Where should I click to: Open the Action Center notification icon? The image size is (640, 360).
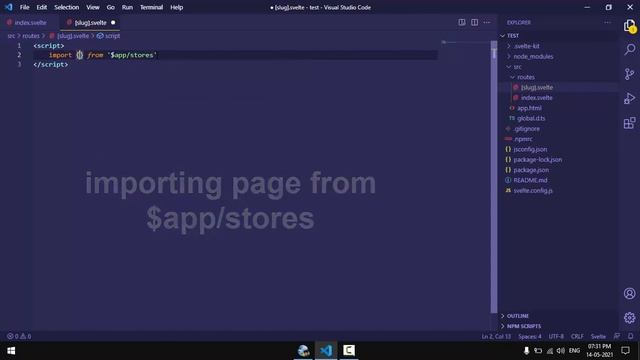[625, 351]
